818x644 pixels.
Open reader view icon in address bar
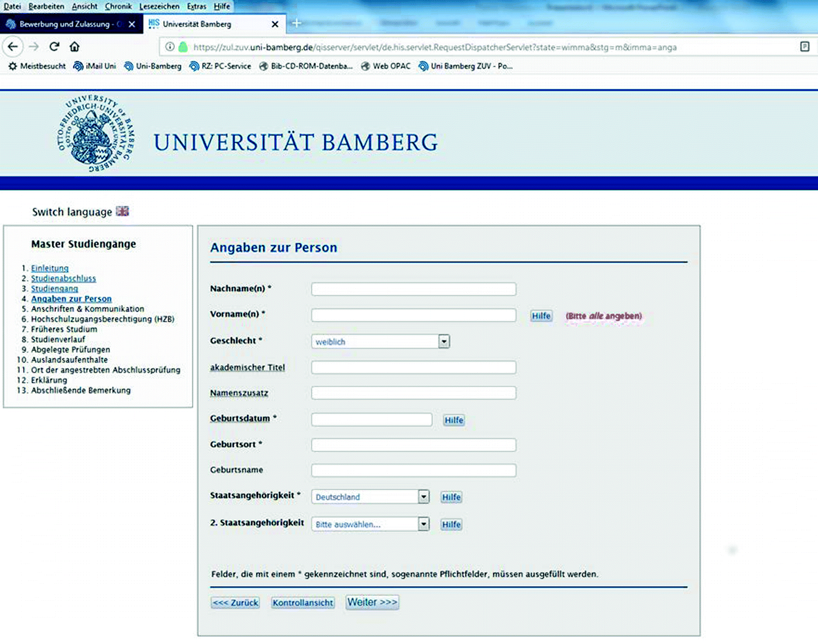click(x=804, y=47)
